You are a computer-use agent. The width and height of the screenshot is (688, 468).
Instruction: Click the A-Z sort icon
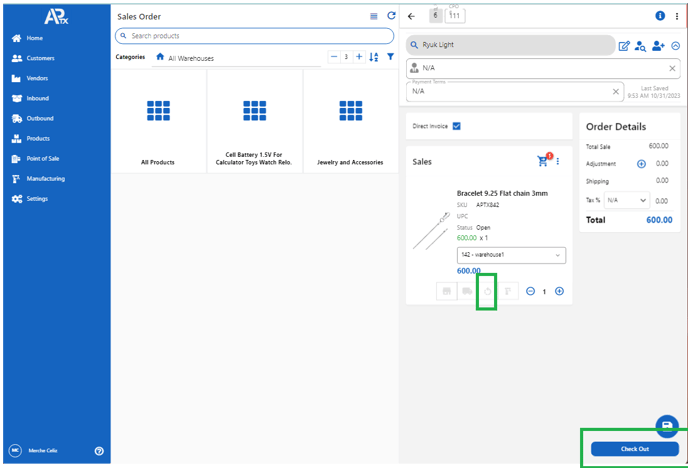point(374,57)
